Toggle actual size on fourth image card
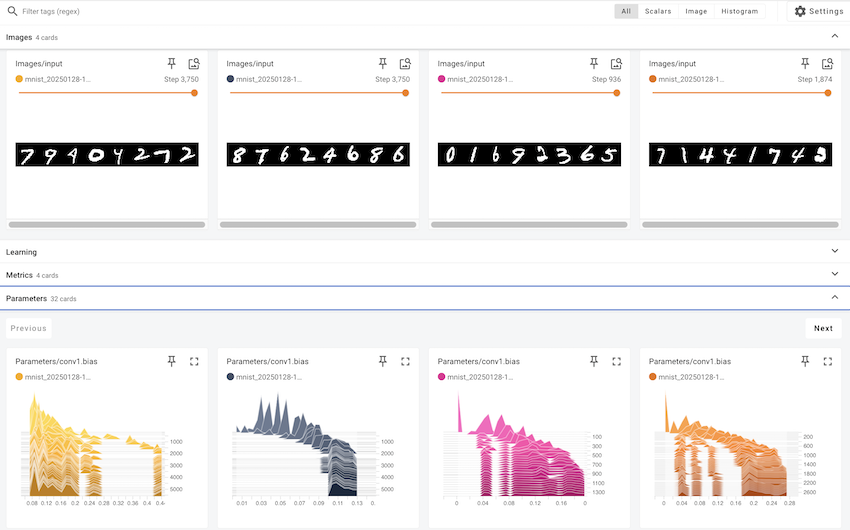Viewport: 850px width, 530px height. 827,63
